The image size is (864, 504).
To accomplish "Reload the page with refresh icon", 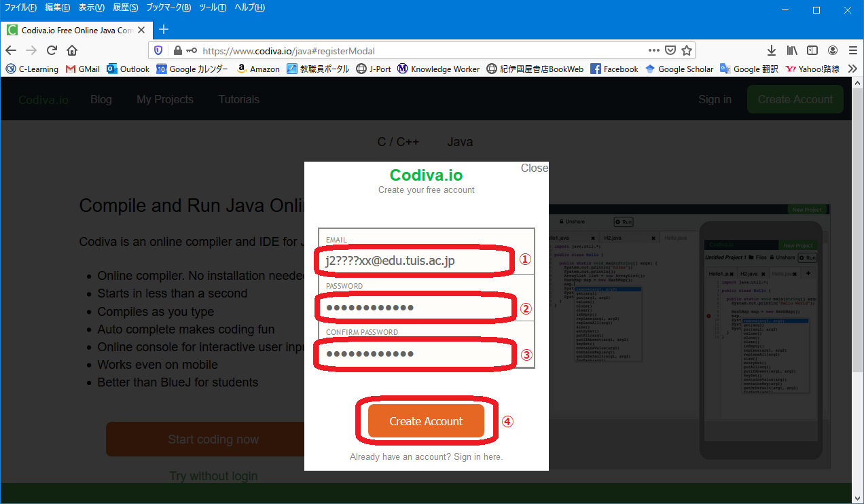I will [x=52, y=50].
